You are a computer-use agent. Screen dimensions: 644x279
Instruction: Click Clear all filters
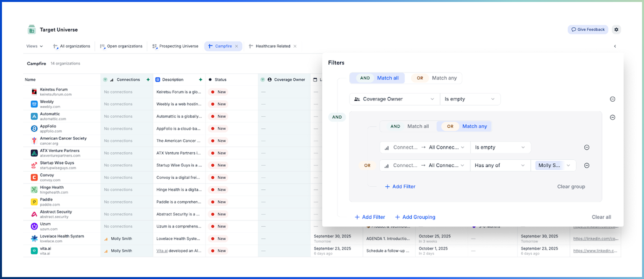[x=601, y=217]
